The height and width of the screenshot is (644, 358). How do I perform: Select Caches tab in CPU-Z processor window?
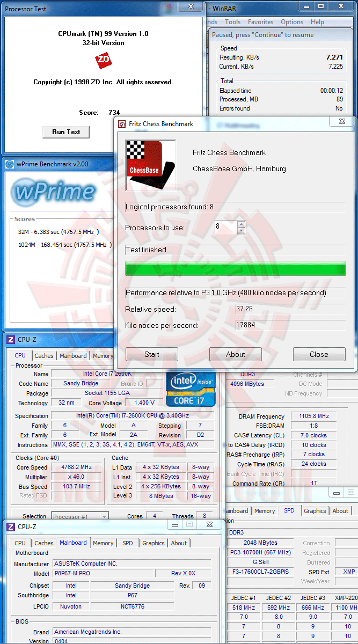point(44,356)
